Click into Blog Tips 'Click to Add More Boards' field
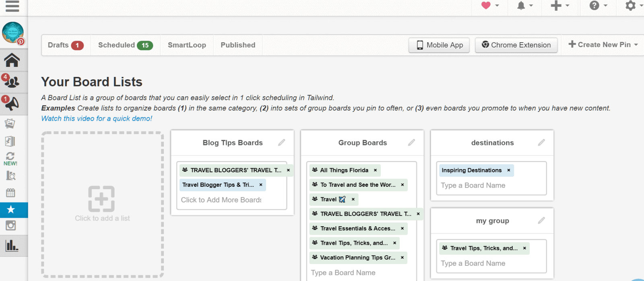 click(x=221, y=200)
